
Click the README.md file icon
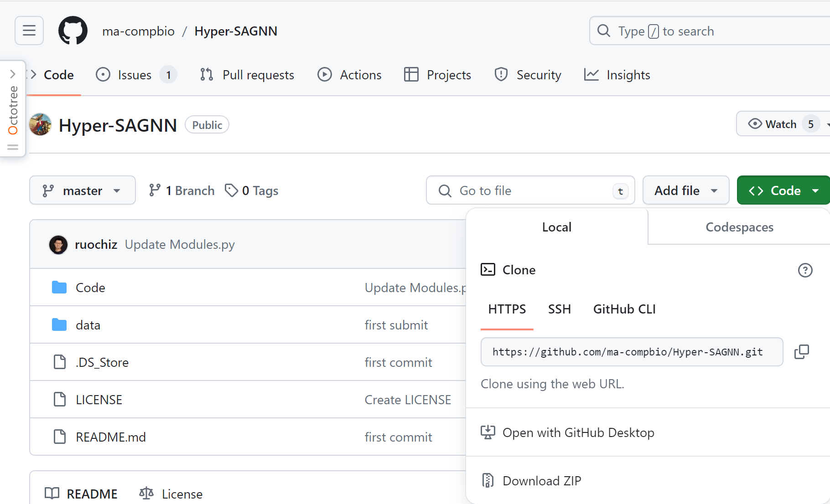pyautogui.click(x=60, y=437)
